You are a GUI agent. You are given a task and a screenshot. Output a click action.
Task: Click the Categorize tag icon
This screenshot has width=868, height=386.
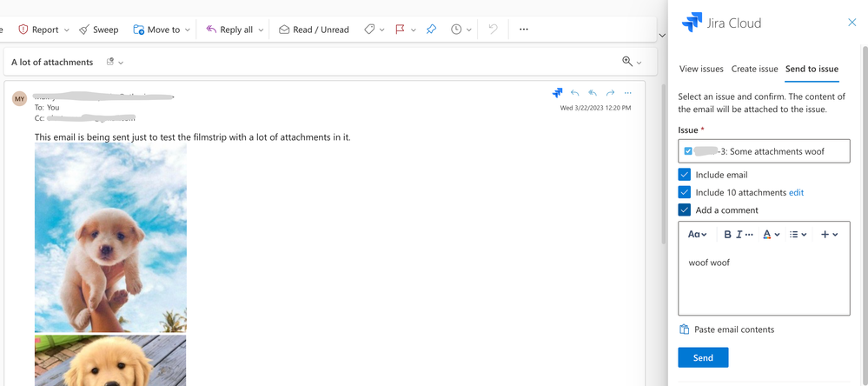click(x=369, y=30)
